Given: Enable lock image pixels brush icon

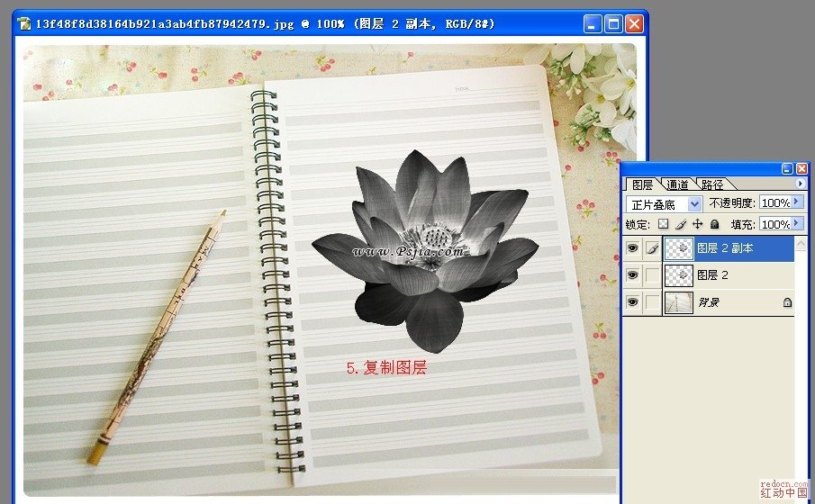Looking at the screenshot, I should [681, 224].
